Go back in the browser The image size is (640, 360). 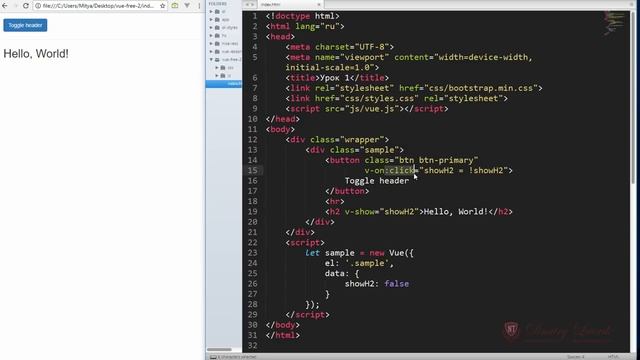coord(5,6)
